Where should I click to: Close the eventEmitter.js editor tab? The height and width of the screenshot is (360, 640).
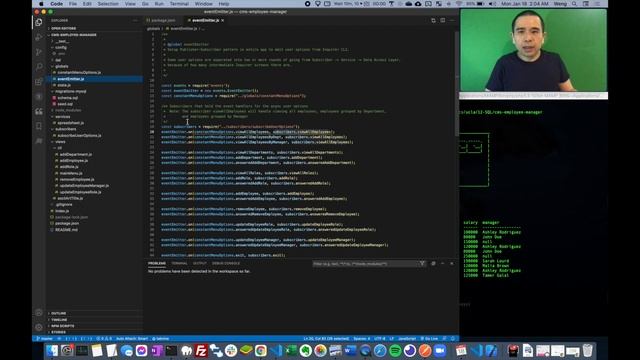pos(222,20)
